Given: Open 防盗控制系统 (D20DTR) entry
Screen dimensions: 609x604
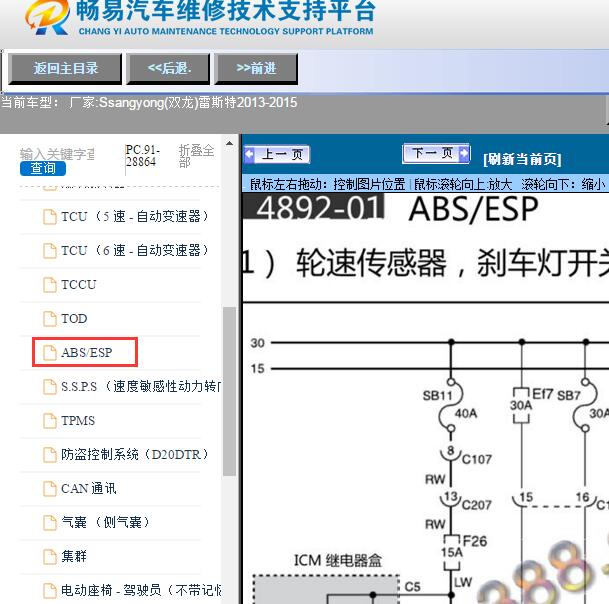Looking at the screenshot, I should (135, 454).
